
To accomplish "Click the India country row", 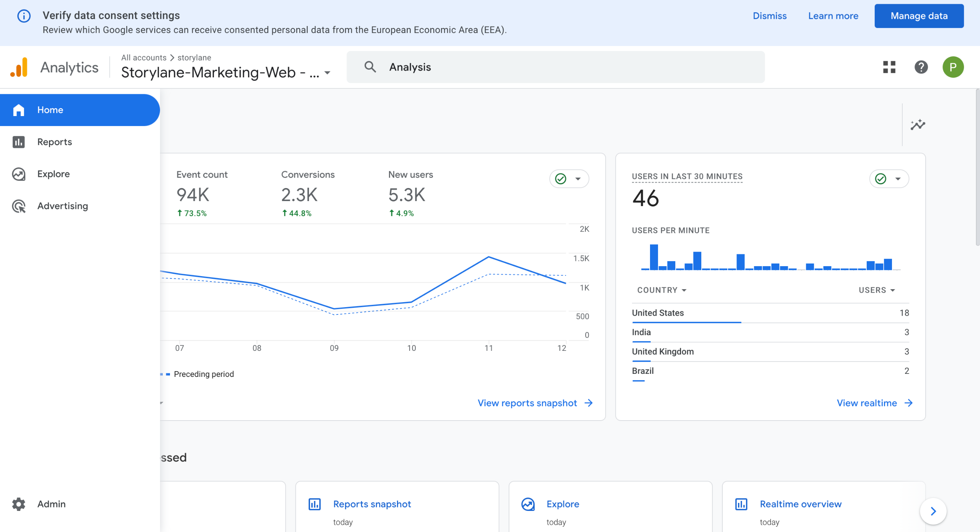I will click(770, 332).
